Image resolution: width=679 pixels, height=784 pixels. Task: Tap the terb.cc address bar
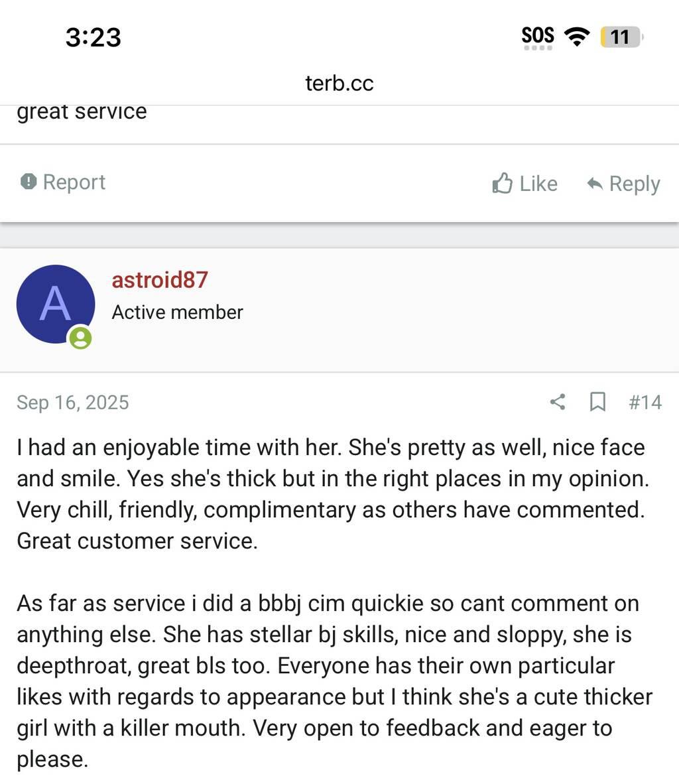(339, 84)
